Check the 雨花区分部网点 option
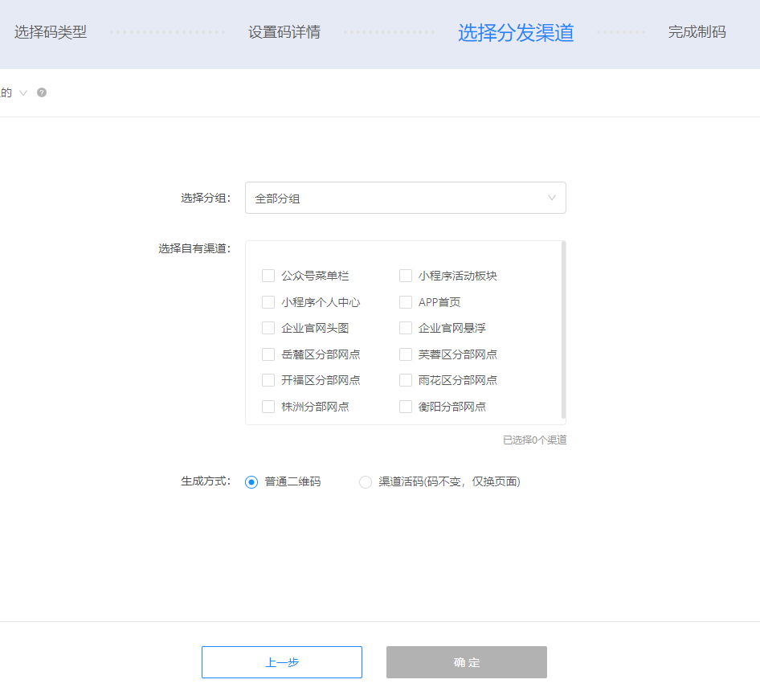 pyautogui.click(x=406, y=380)
